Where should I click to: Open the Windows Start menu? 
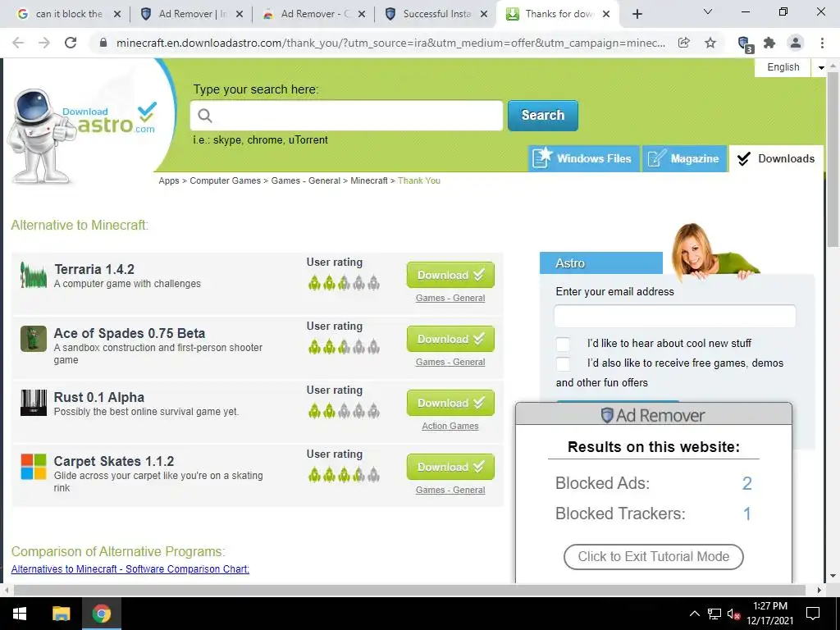click(20, 614)
